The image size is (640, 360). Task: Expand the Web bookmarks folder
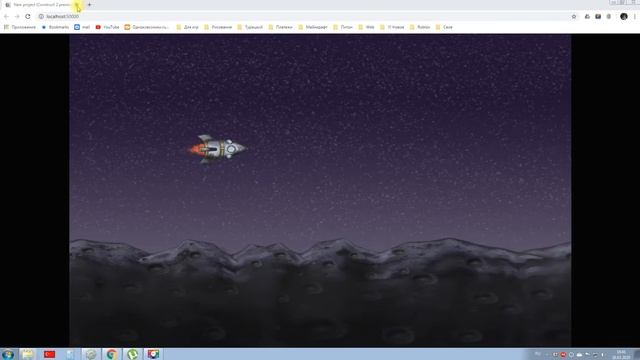tap(366, 27)
